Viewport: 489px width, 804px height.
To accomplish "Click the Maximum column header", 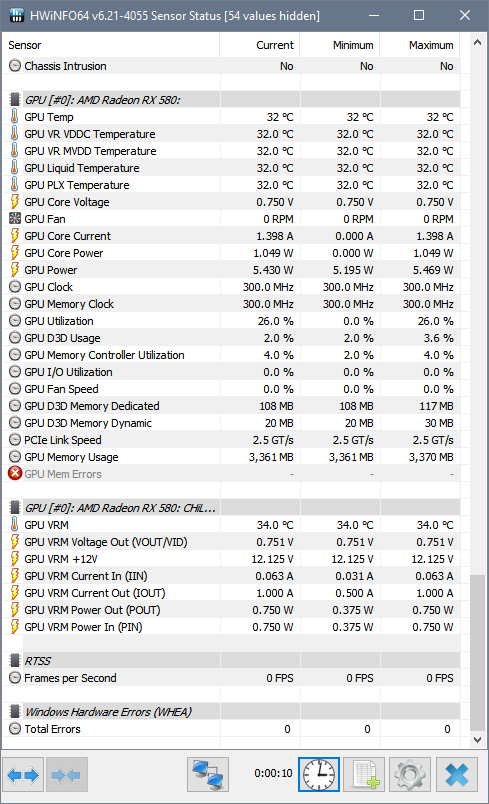I will point(420,45).
